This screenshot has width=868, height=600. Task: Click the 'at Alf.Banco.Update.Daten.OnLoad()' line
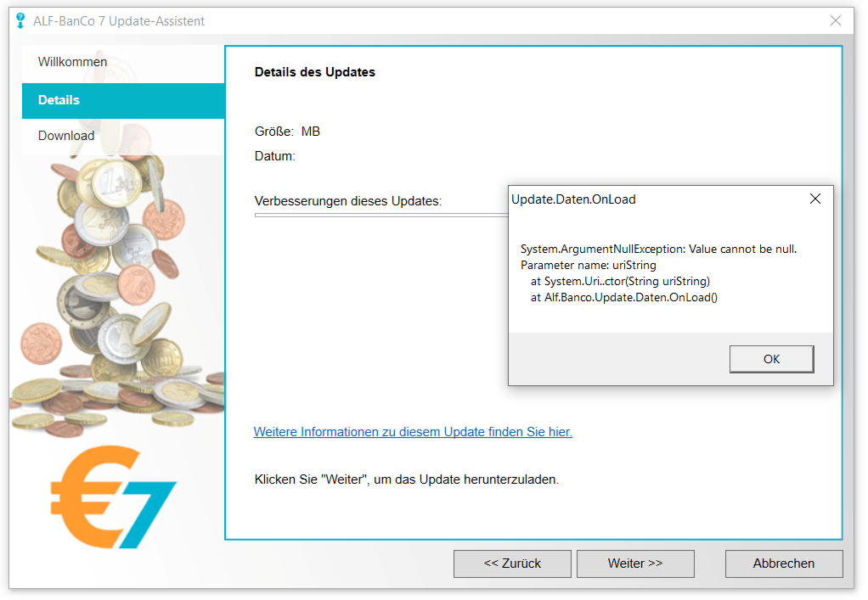tap(624, 298)
